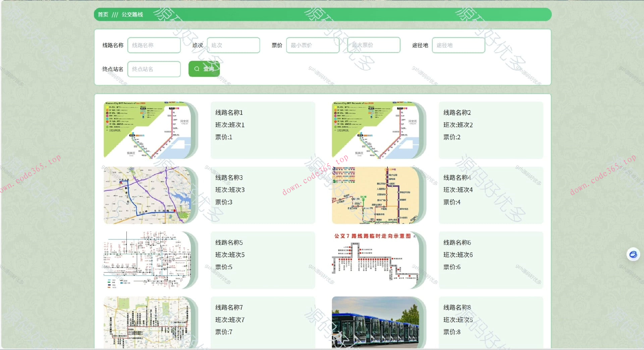
Task: Open the 线路名称1 route map thumbnail
Action: 148,130
